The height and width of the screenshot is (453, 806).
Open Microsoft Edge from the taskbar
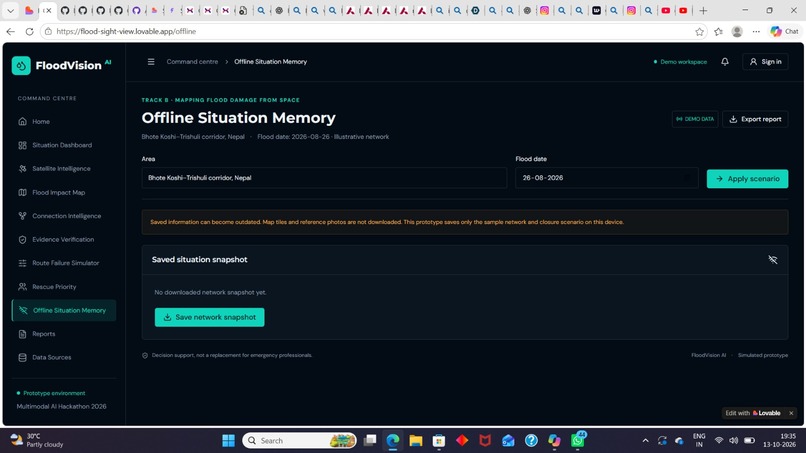point(393,441)
